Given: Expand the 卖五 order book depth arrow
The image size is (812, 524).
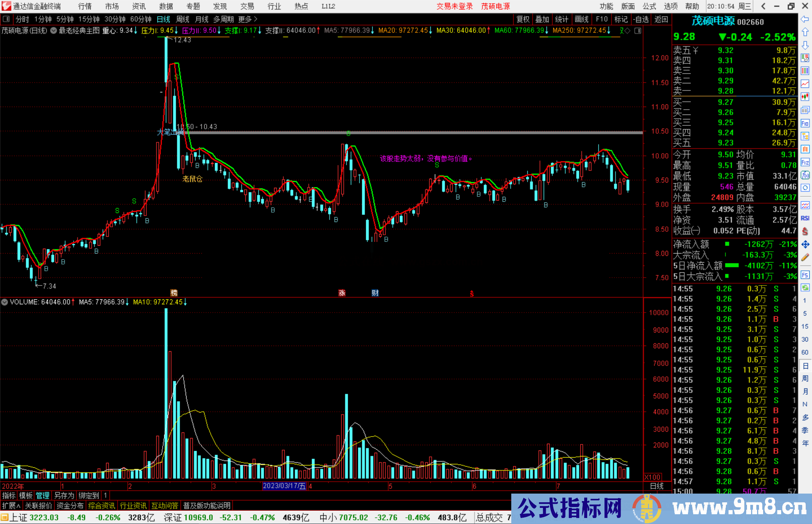Looking at the screenshot, I should coord(695,50).
